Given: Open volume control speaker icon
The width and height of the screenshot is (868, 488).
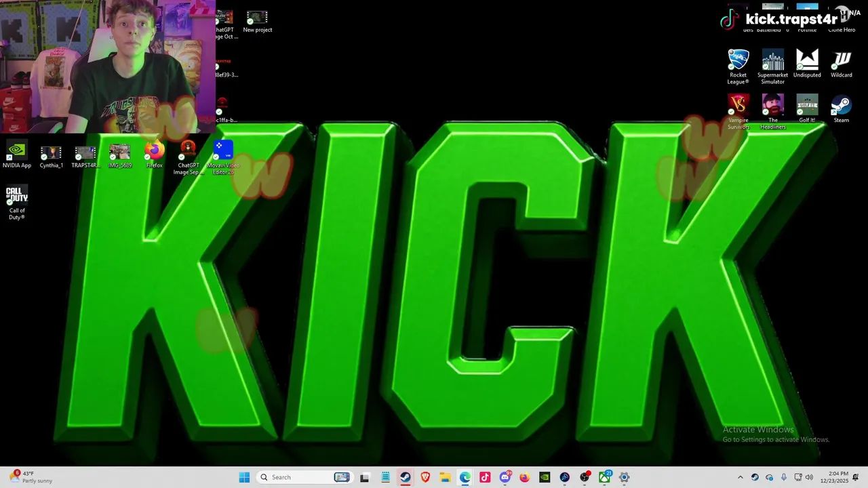Looking at the screenshot, I should pos(809,477).
